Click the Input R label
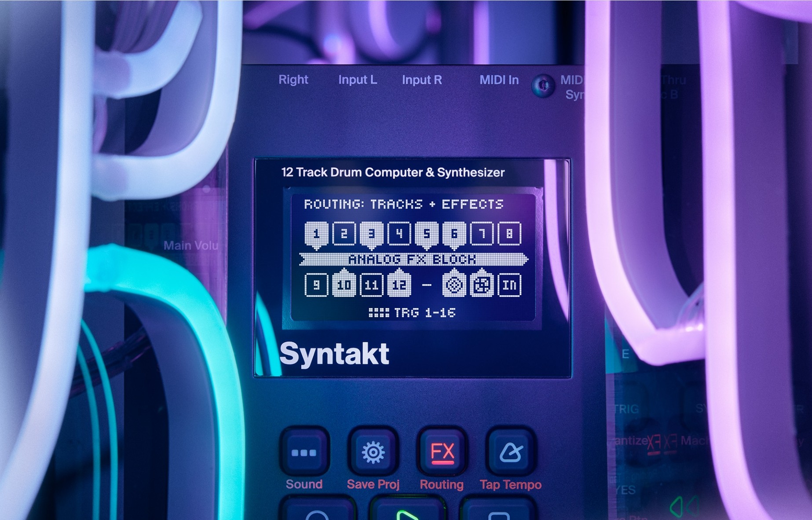The width and height of the screenshot is (812, 520). click(422, 80)
